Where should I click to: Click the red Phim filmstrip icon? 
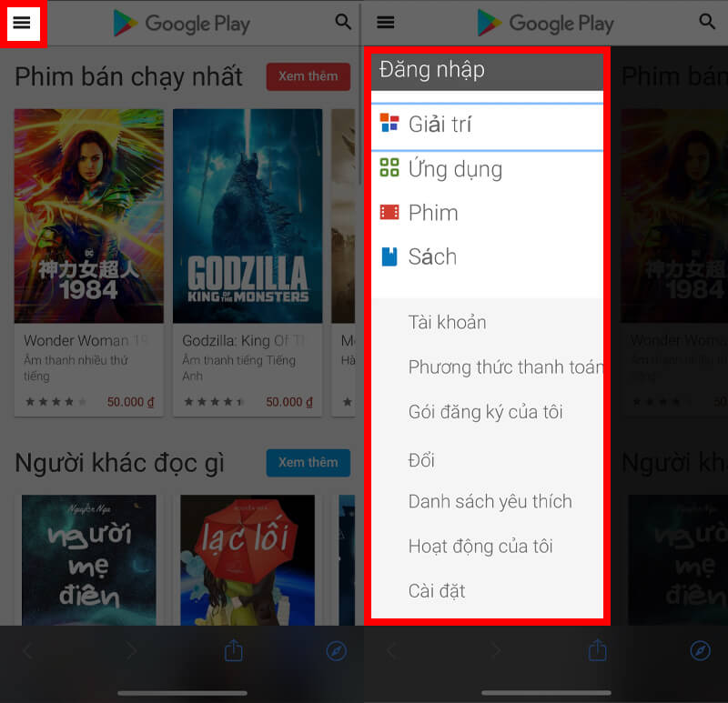pos(389,213)
